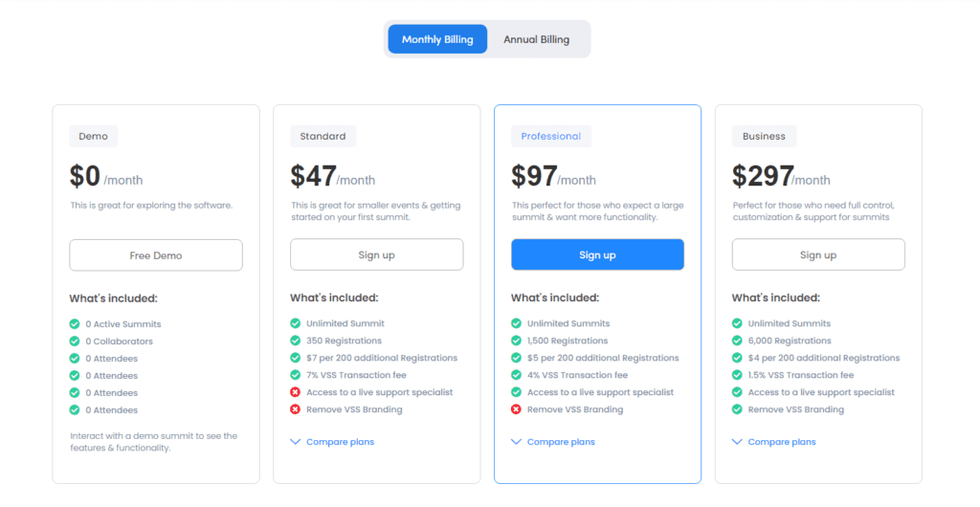This screenshot has width=980, height=507.
Task: Click green check beside 0 Collaborators
Action: click(75, 341)
